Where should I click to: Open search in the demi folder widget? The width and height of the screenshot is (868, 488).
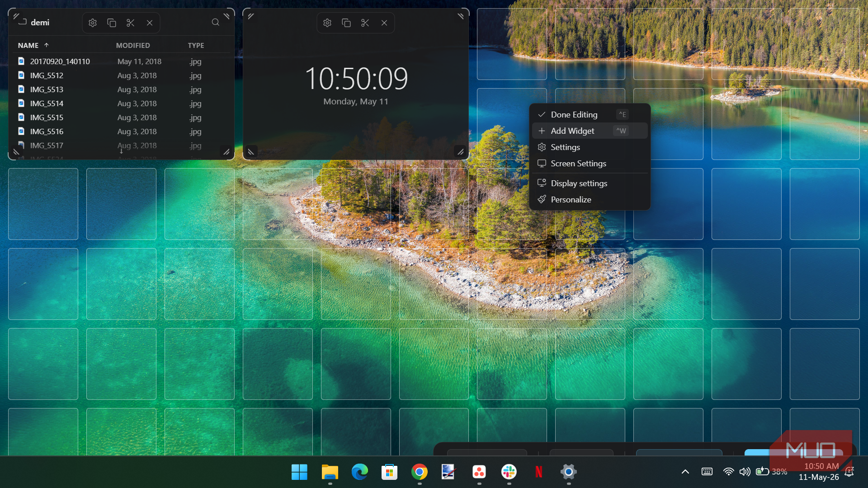tap(216, 22)
